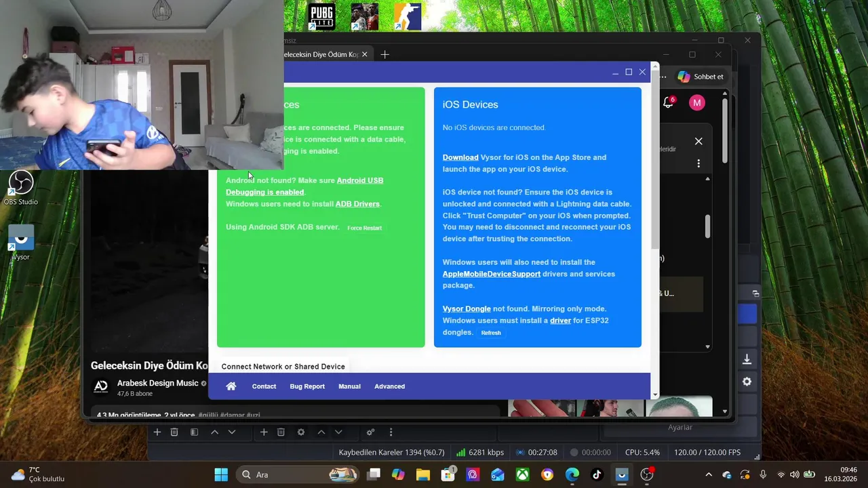
Task: Move OBS scene up arrow
Action: pyautogui.click(x=214, y=432)
